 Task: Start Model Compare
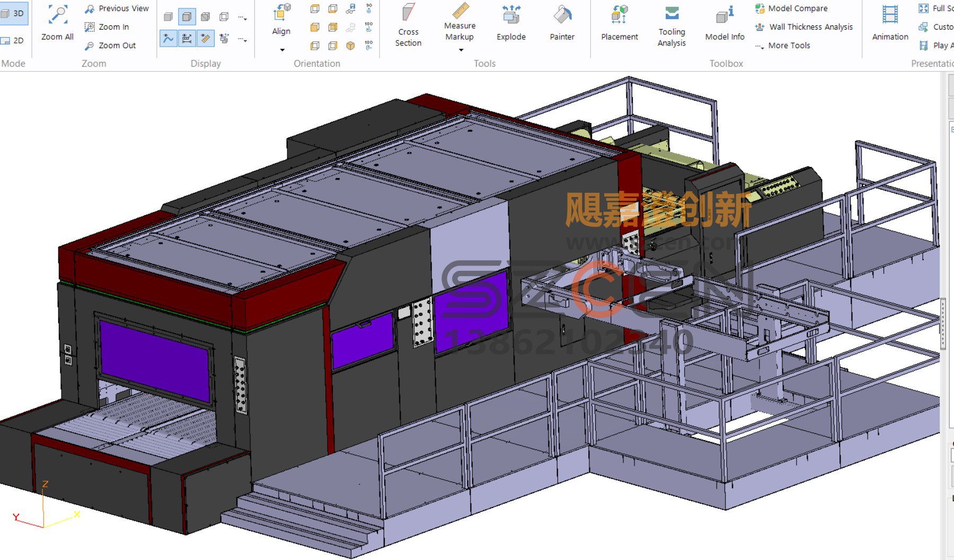click(791, 8)
